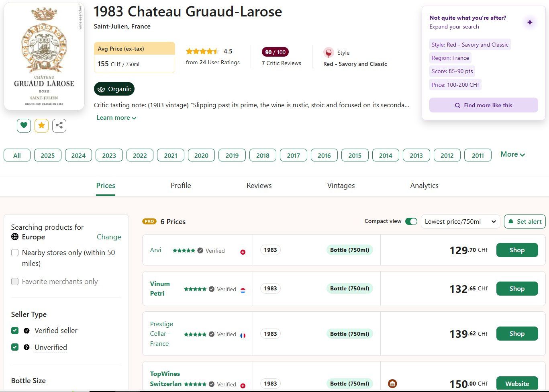The height and width of the screenshot is (392, 549).
Task: Click the brown store icon in TopWines row
Action: click(x=392, y=384)
